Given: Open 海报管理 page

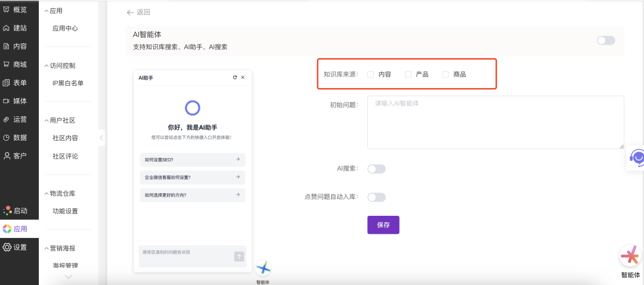Looking at the screenshot, I should [x=65, y=265].
